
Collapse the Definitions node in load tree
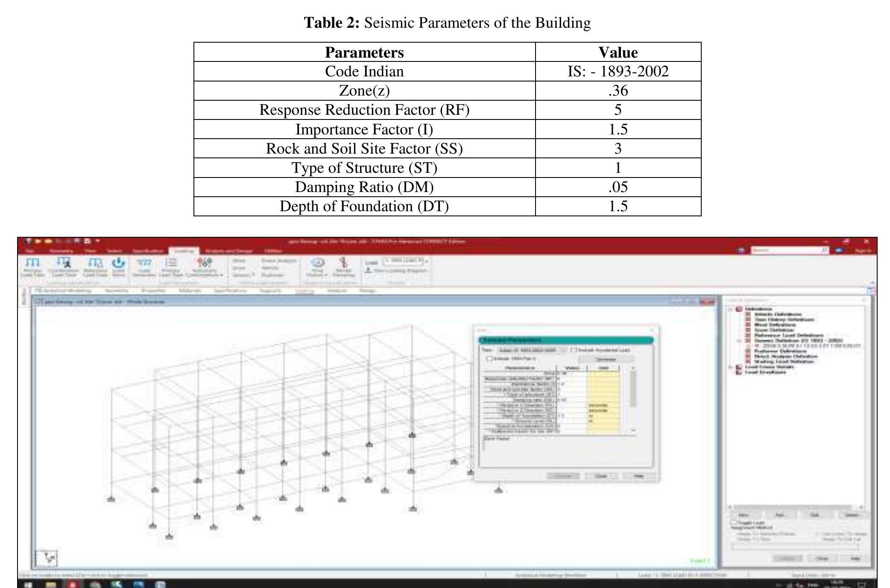[731, 309]
